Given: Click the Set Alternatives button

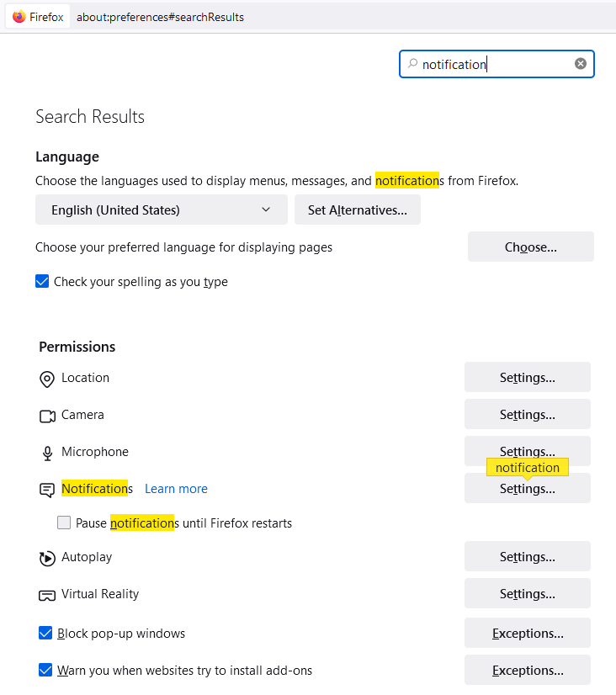Looking at the screenshot, I should click(357, 210).
